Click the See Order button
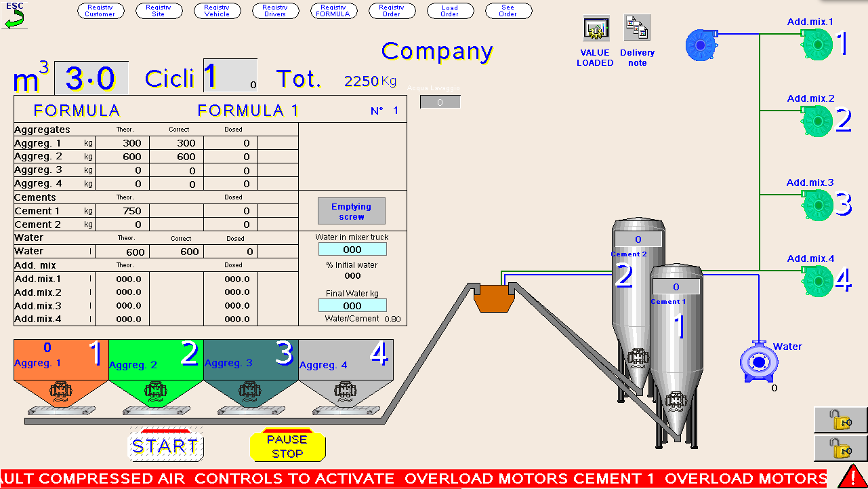The image size is (868, 489). (x=508, y=11)
